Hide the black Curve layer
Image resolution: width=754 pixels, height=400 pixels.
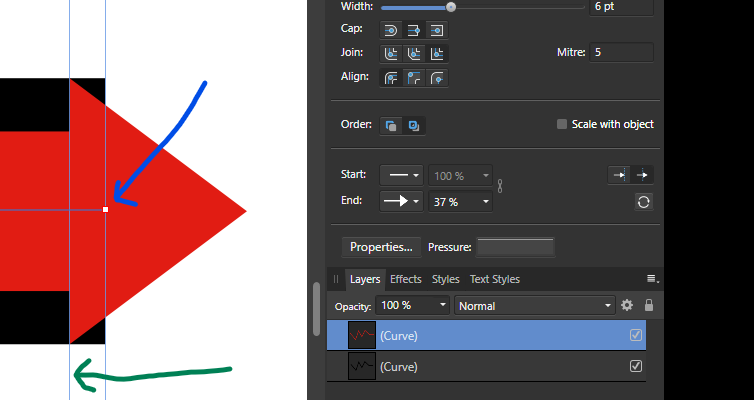(x=636, y=366)
